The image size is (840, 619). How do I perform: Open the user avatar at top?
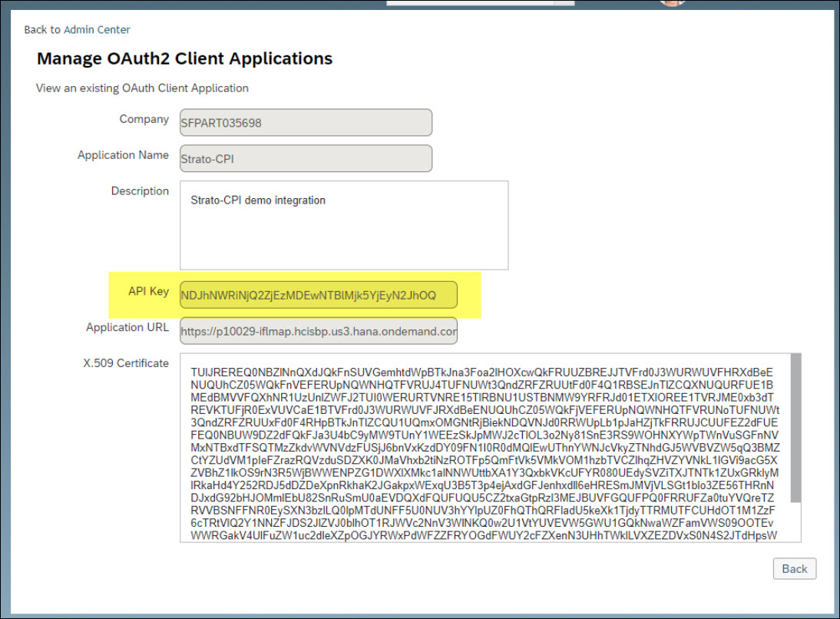point(672,3)
